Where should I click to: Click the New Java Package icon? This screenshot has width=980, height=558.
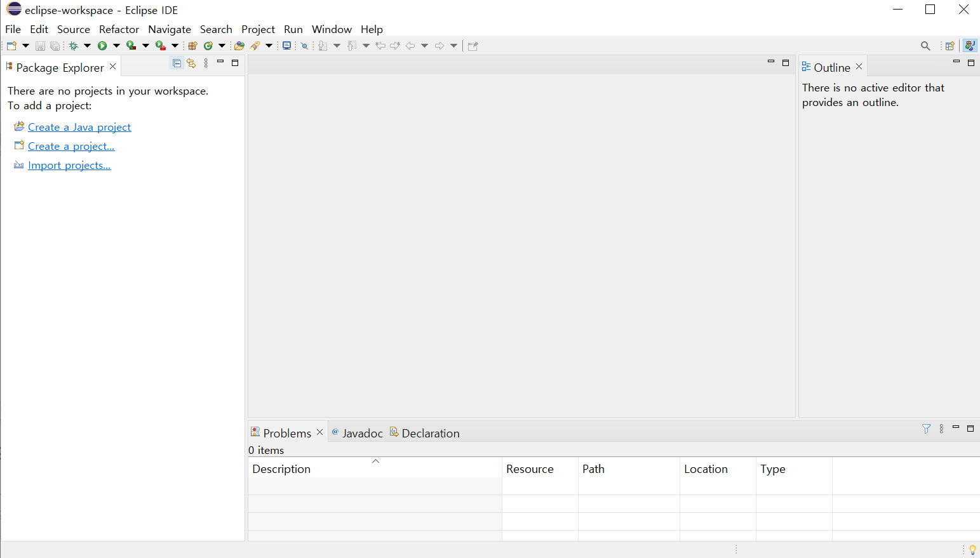pyautogui.click(x=192, y=46)
